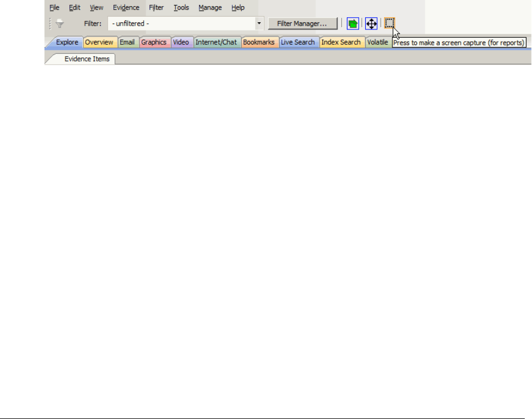
Task: Click the green evidence icon in toolbar
Action: pyautogui.click(x=353, y=24)
